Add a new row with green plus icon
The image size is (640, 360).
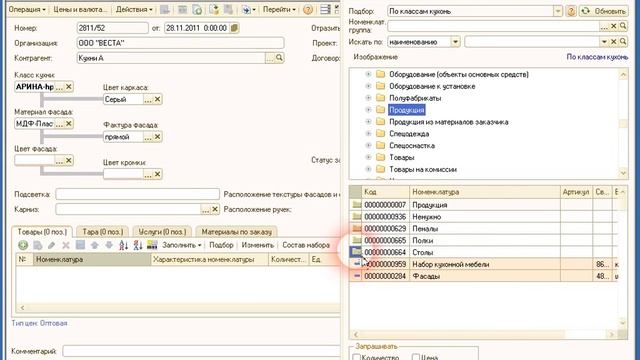tap(23, 245)
